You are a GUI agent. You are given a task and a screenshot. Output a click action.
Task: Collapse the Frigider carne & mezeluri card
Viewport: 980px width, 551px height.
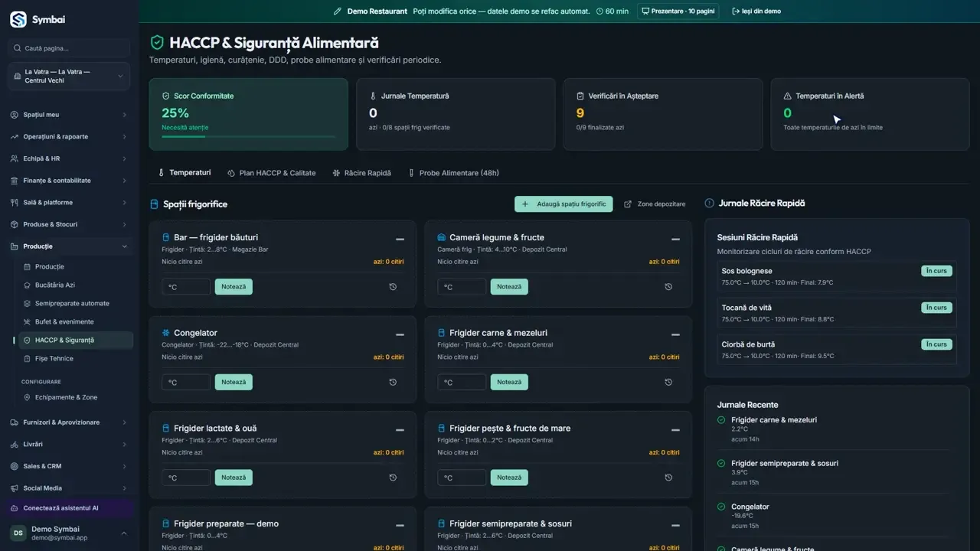pyautogui.click(x=675, y=334)
